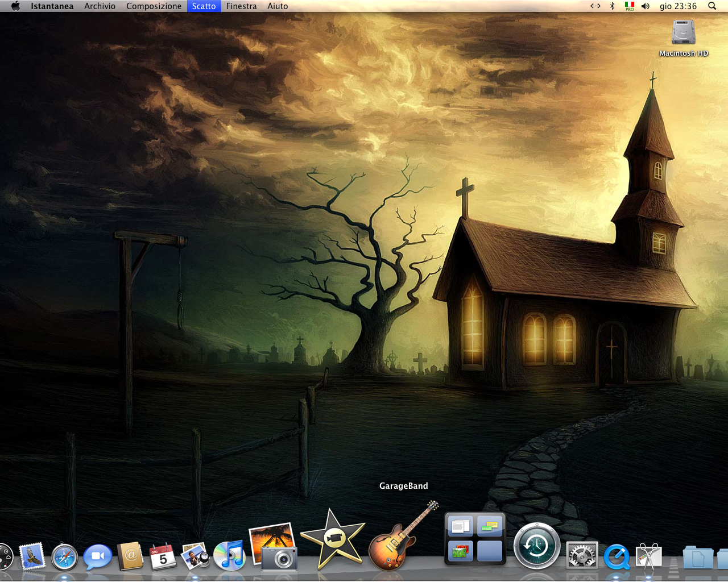Open the Apple menu
Viewport: 728px width, 582px height.
pyautogui.click(x=15, y=6)
